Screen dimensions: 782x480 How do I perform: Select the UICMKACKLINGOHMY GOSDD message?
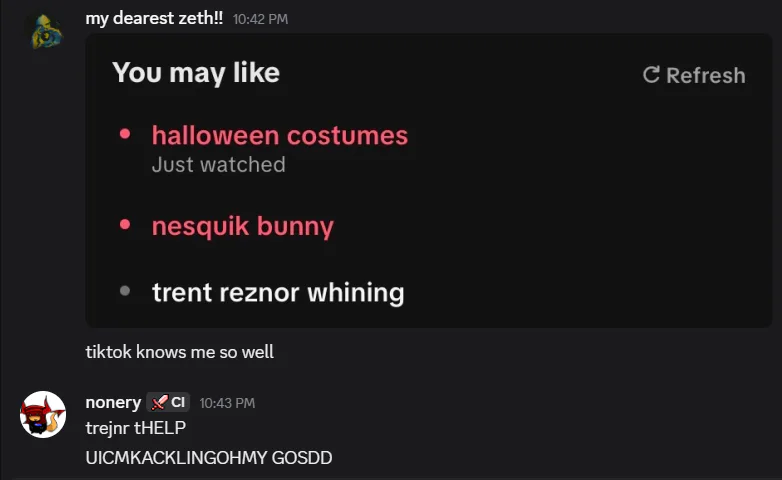point(209,458)
